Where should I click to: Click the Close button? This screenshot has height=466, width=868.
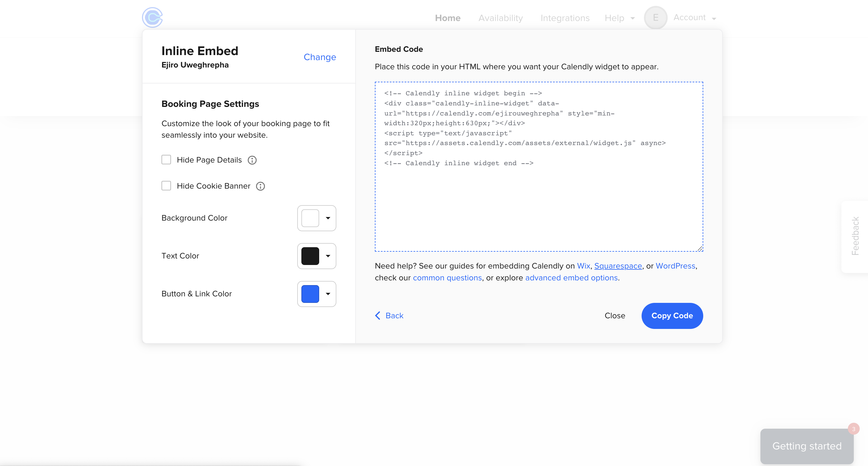[615, 316]
